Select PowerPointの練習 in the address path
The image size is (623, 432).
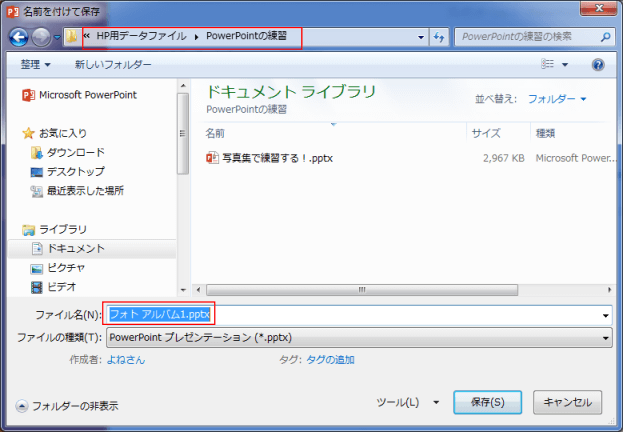point(246,36)
